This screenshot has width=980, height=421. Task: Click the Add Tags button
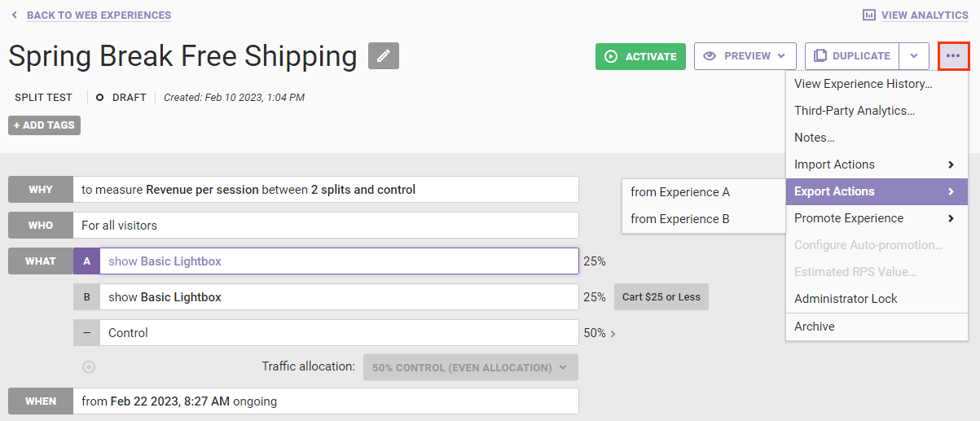[44, 125]
